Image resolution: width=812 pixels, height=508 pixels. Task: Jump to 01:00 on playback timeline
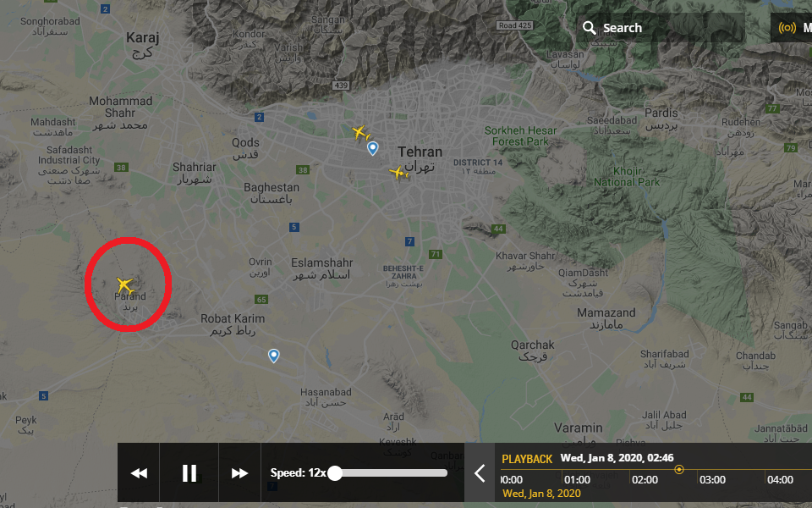coord(577,479)
